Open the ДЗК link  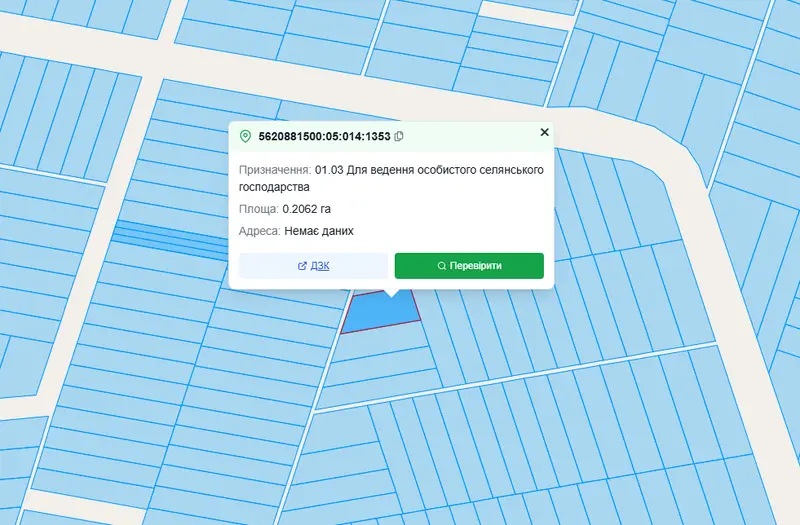[313, 266]
